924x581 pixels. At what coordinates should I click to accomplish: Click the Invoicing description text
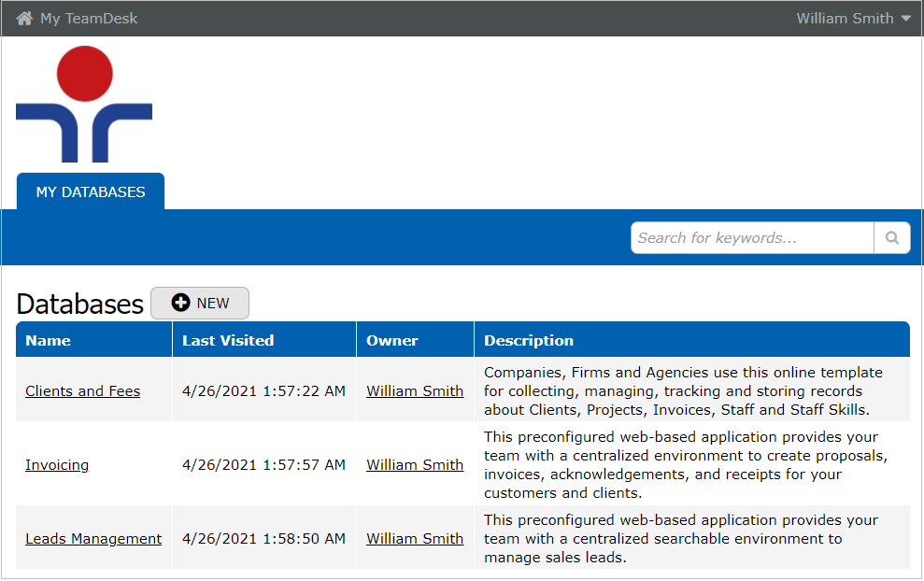(x=686, y=465)
